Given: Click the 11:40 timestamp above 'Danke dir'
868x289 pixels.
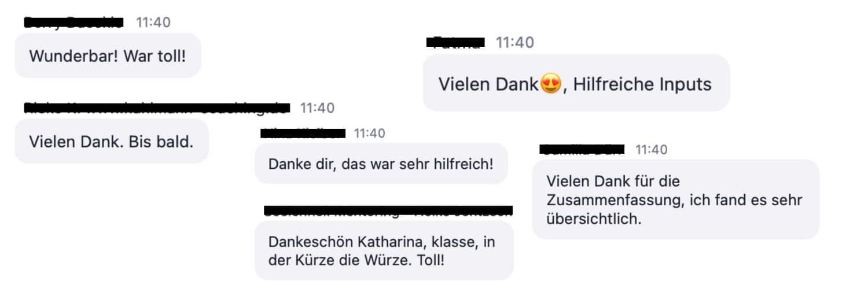Looking at the screenshot, I should click(369, 134).
